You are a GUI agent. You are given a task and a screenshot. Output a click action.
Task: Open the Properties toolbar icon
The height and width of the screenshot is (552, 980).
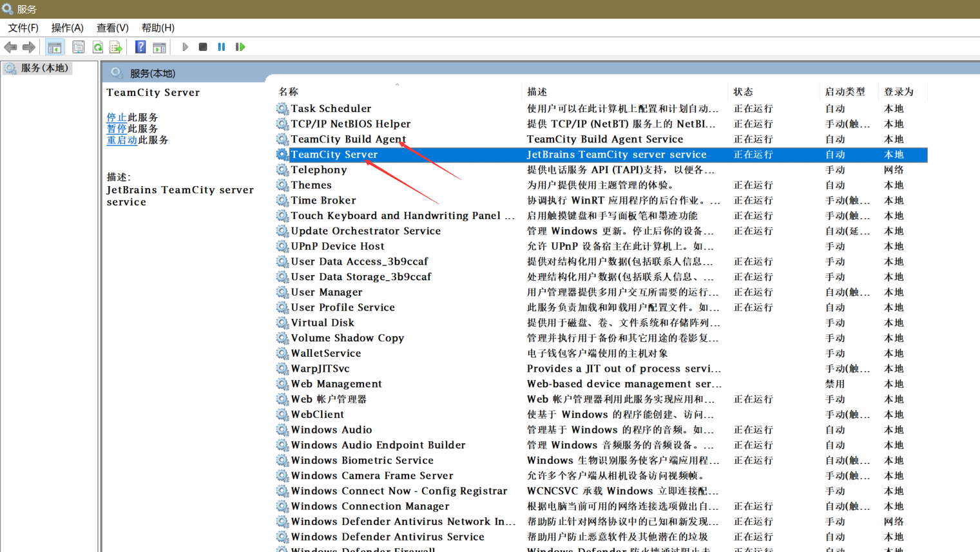pyautogui.click(x=78, y=47)
